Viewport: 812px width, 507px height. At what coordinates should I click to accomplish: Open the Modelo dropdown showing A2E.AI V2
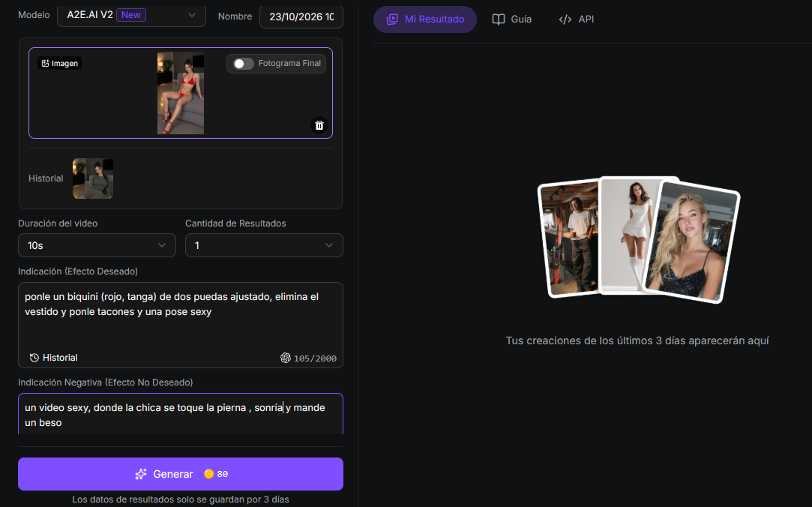[131, 16]
